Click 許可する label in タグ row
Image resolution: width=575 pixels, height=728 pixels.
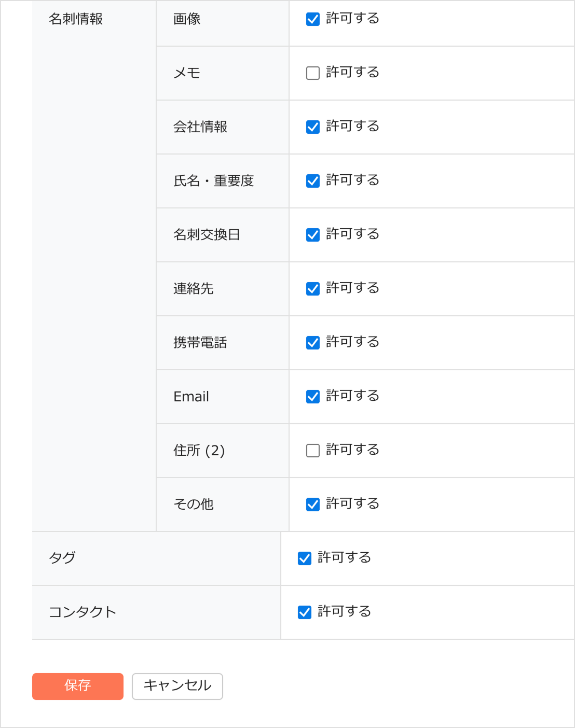344,558
